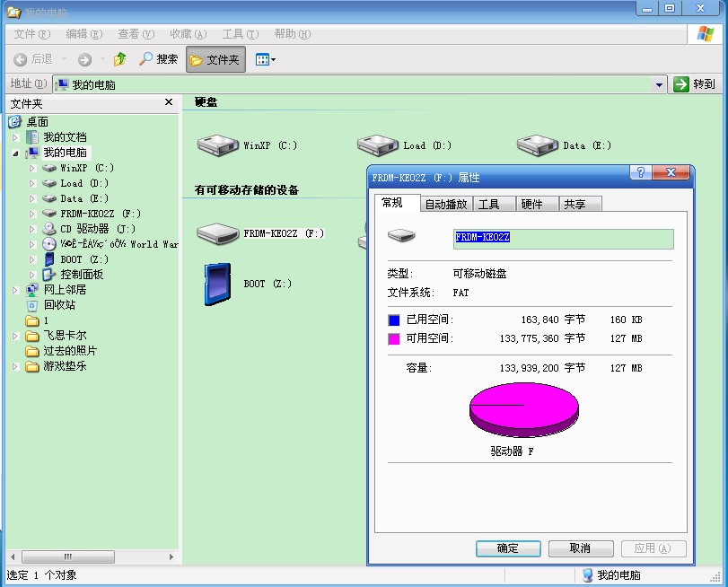Viewport: 728px width, 587px height.
Task: Open the 文件(F) menu
Action: (x=31, y=34)
